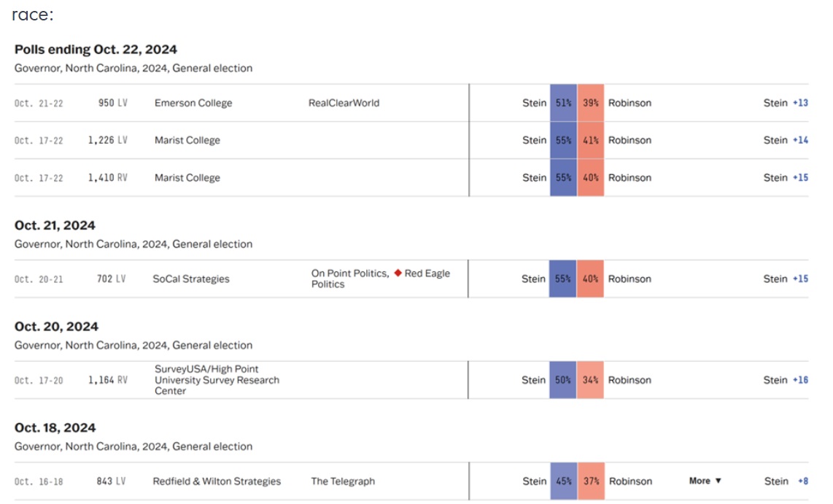Image resolution: width=833 pixels, height=504 pixels.
Task: Click the Stein +16 net result
Action: (786, 380)
